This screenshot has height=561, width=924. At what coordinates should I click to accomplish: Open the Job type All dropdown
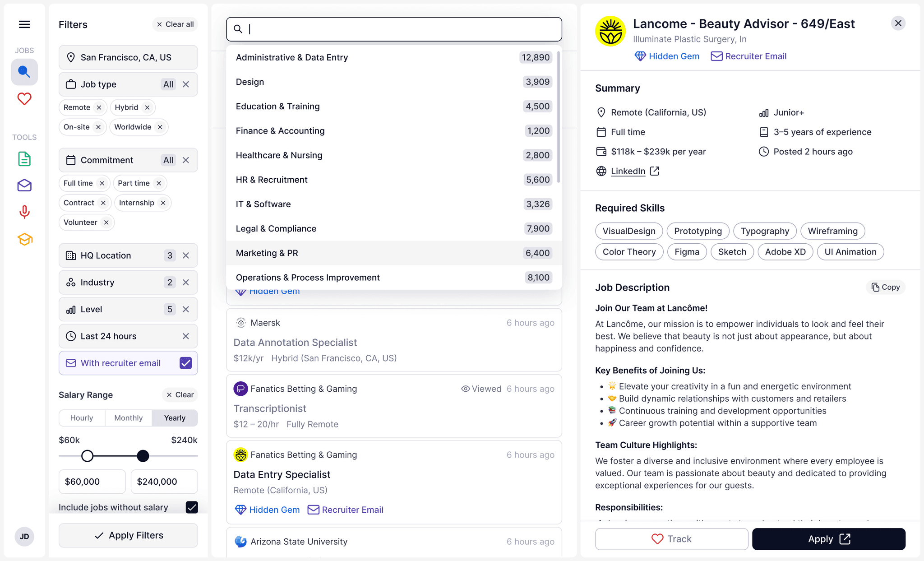click(168, 84)
